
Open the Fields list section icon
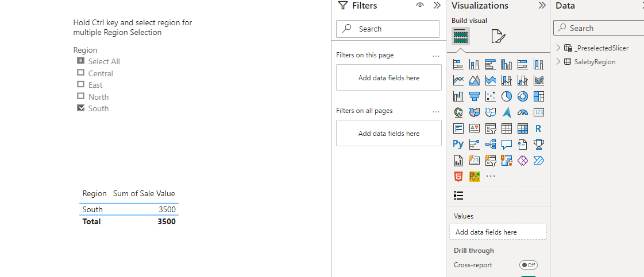[x=459, y=196]
